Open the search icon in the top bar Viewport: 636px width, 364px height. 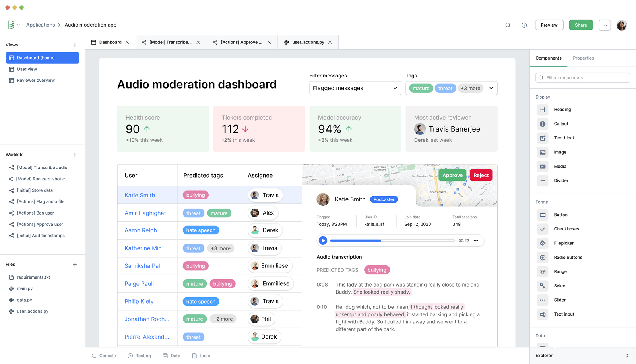pos(508,25)
